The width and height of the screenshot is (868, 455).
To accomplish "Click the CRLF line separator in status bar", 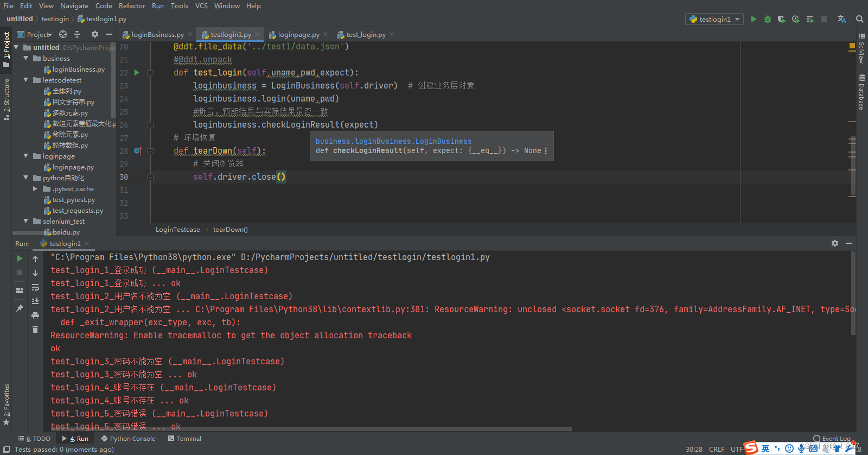I will click(717, 449).
